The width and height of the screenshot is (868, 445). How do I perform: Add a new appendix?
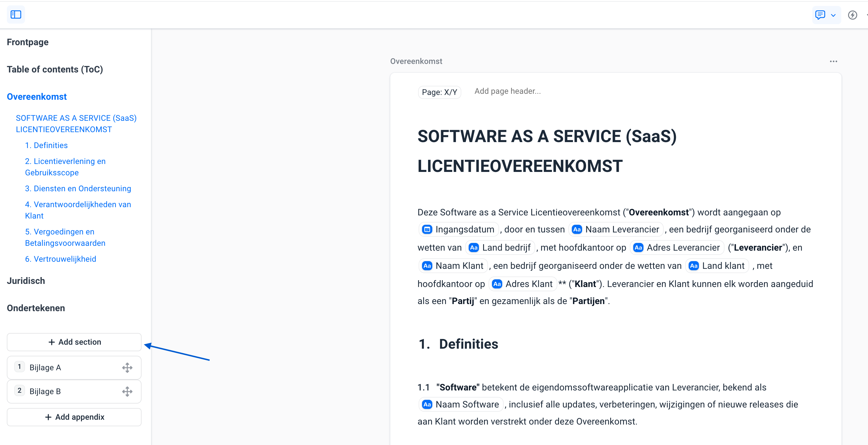click(x=74, y=417)
